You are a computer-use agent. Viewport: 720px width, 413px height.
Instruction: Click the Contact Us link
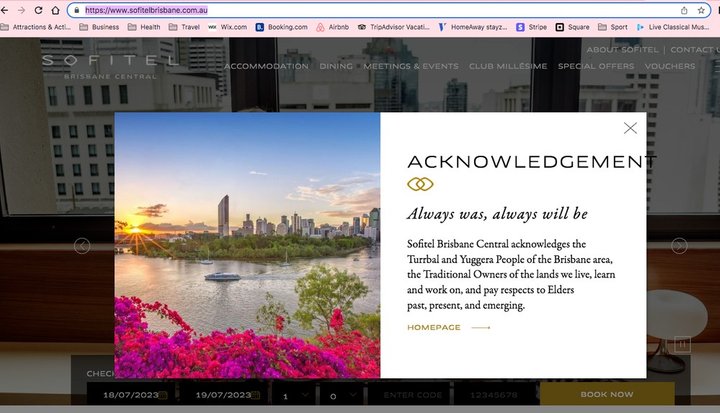695,50
